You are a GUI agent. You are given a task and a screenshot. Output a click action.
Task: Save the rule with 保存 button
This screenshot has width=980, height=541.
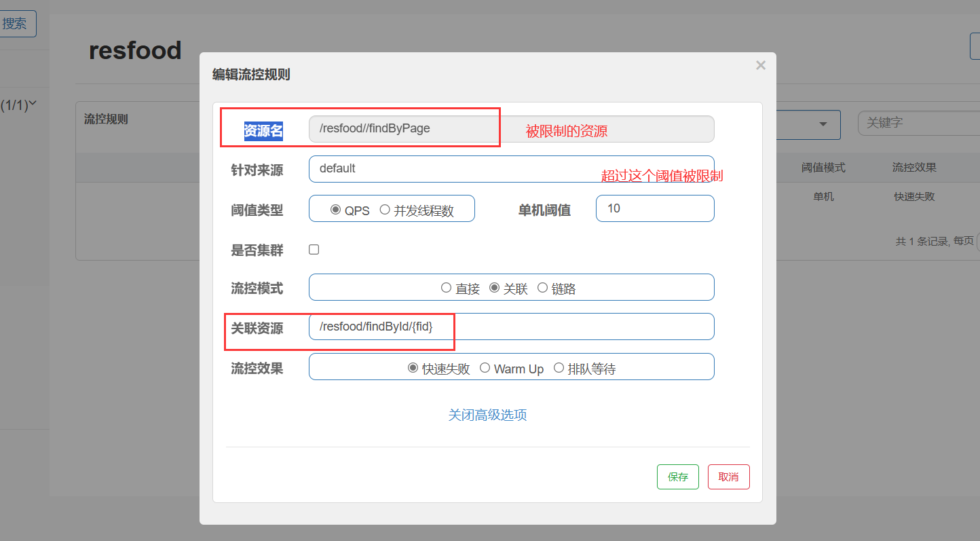point(677,477)
